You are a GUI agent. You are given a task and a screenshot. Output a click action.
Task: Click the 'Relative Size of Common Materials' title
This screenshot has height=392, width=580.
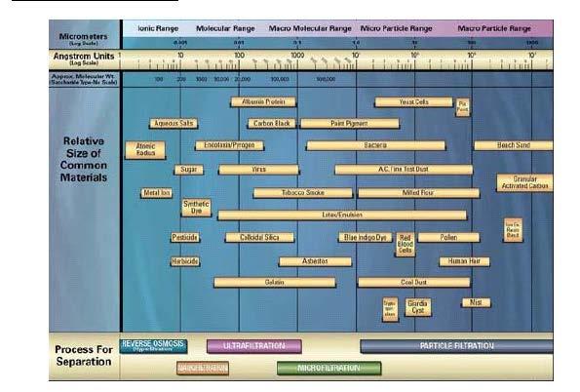click(84, 159)
